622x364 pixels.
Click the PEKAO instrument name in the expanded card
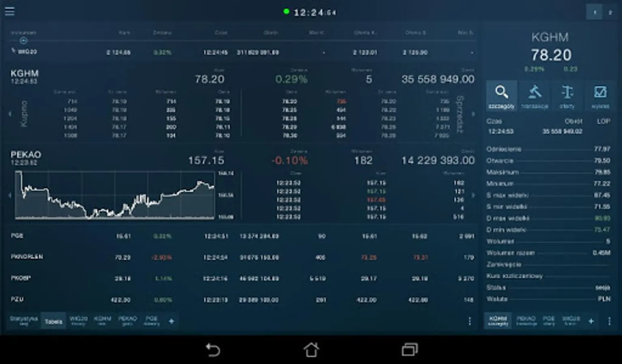(x=26, y=154)
